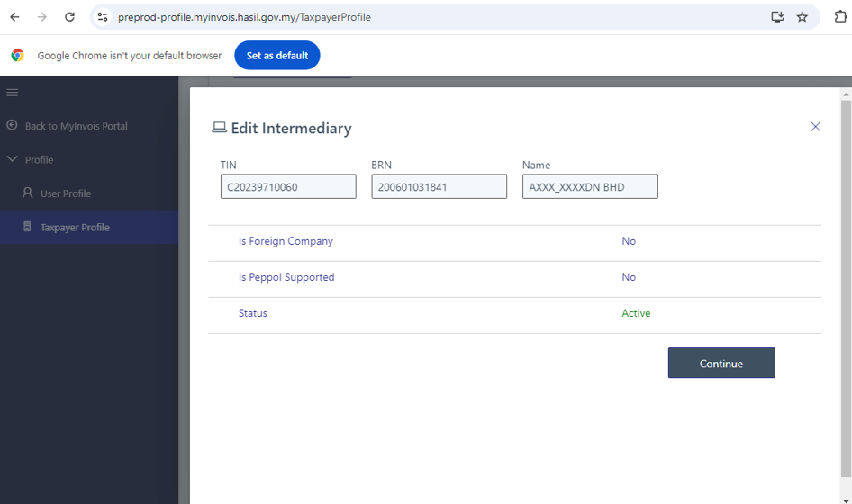The image size is (852, 504).
Task: Click the TIN input field
Action: click(288, 186)
